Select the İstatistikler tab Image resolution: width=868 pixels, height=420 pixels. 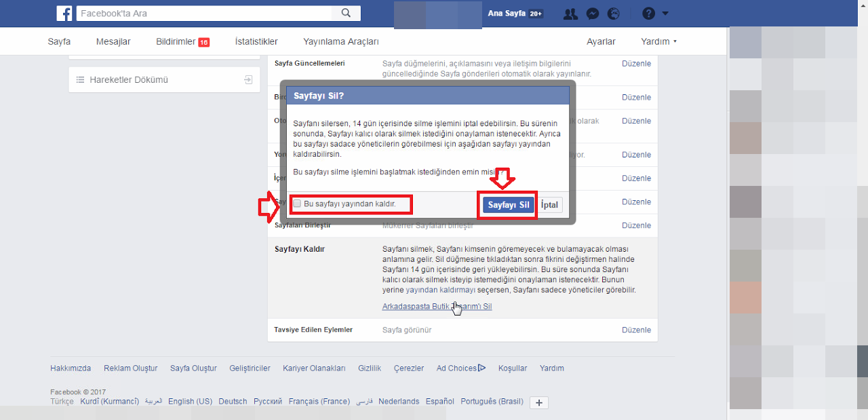point(256,41)
